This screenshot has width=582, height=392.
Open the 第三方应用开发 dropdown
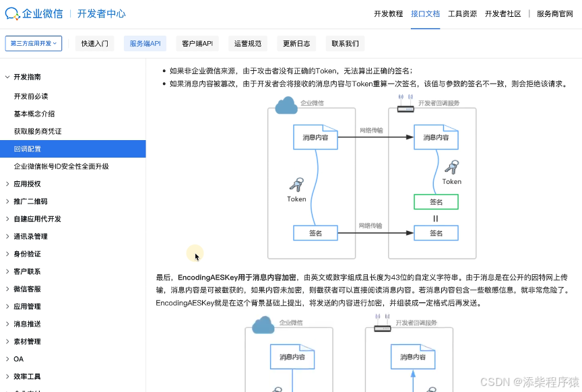tap(34, 43)
